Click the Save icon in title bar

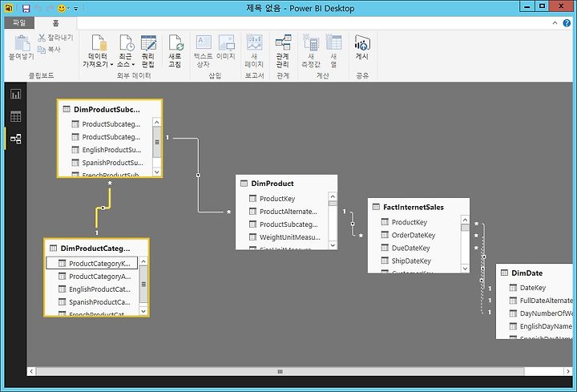pyautogui.click(x=26, y=8)
